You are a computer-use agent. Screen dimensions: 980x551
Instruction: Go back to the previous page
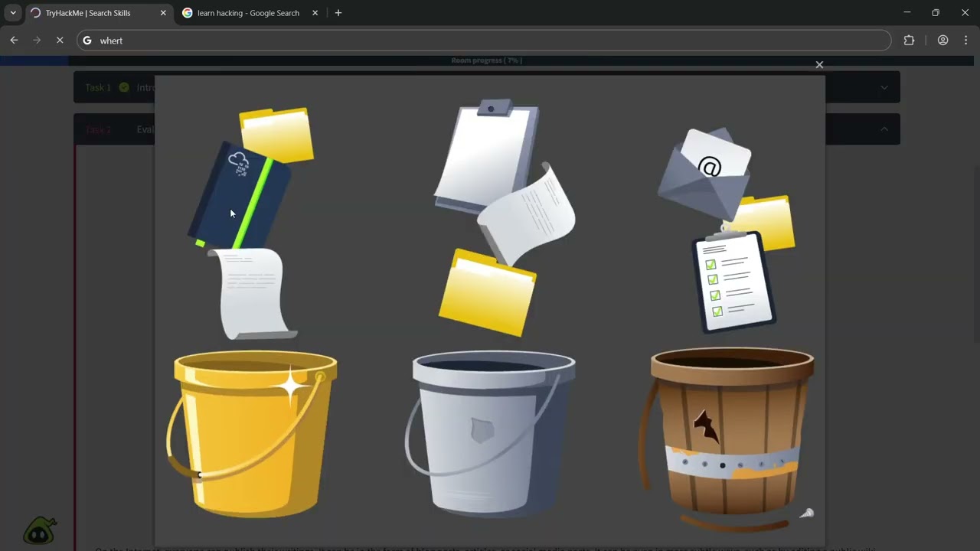(x=14, y=41)
